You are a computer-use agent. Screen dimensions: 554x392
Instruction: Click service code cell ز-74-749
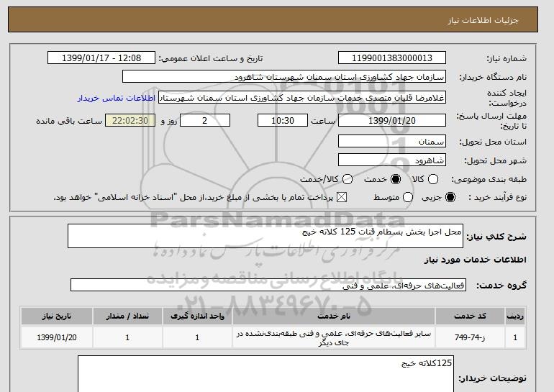point(470,337)
